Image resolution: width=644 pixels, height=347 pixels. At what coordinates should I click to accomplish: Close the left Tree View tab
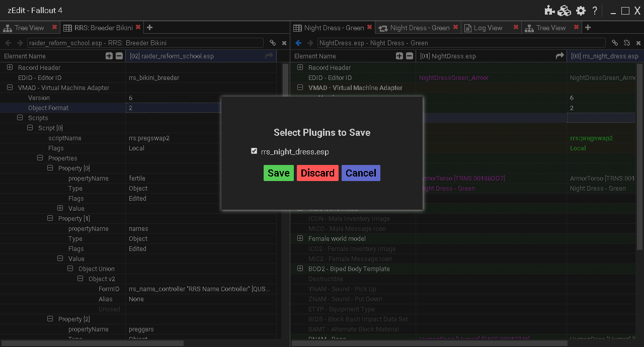tap(54, 27)
